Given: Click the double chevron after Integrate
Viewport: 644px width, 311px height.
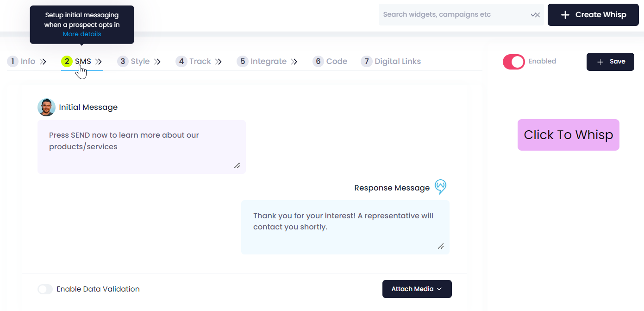Looking at the screenshot, I should [x=294, y=62].
